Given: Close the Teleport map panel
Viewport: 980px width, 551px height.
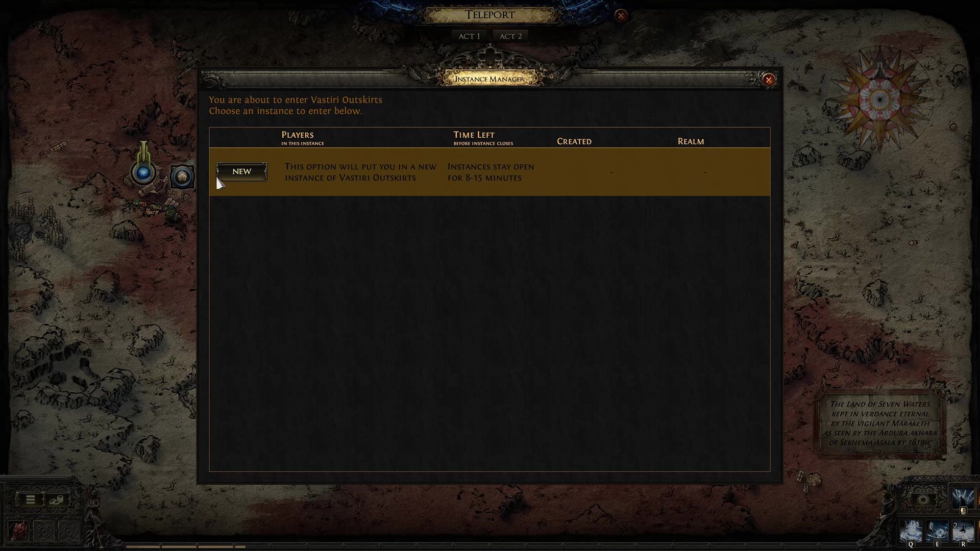Looking at the screenshot, I should coord(621,15).
